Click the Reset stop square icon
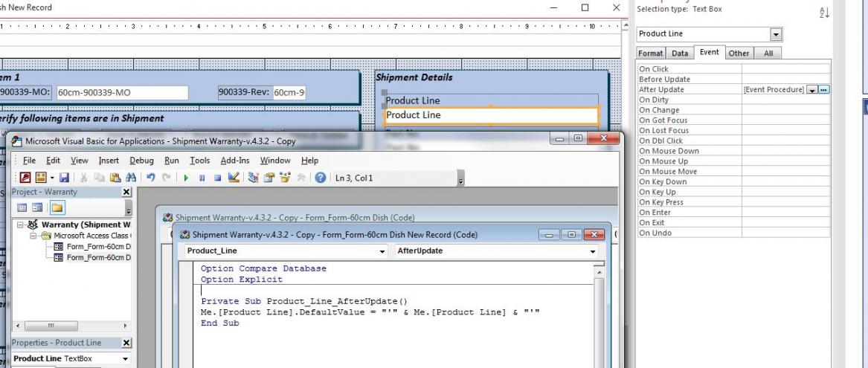The image size is (868, 368). tap(217, 178)
